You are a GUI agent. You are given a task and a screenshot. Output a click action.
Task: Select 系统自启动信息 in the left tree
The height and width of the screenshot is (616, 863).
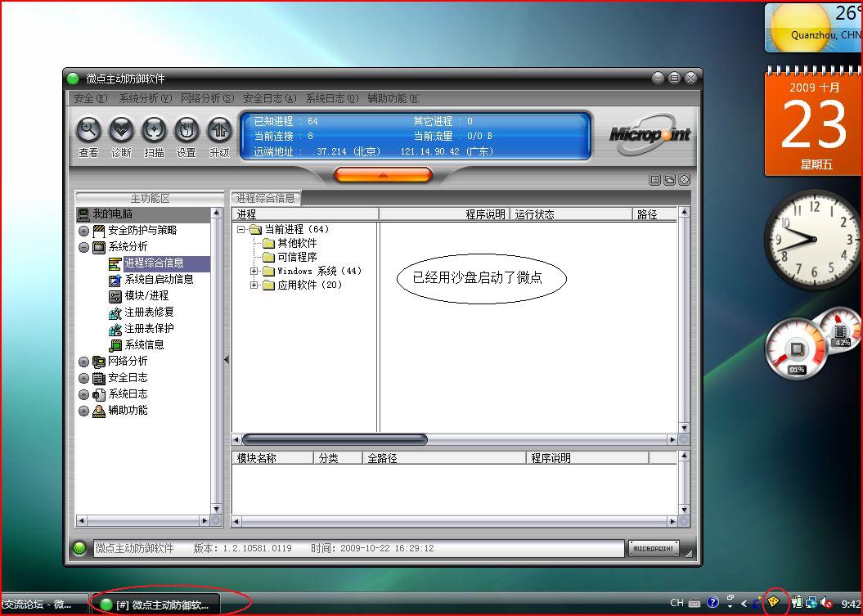click(x=159, y=280)
